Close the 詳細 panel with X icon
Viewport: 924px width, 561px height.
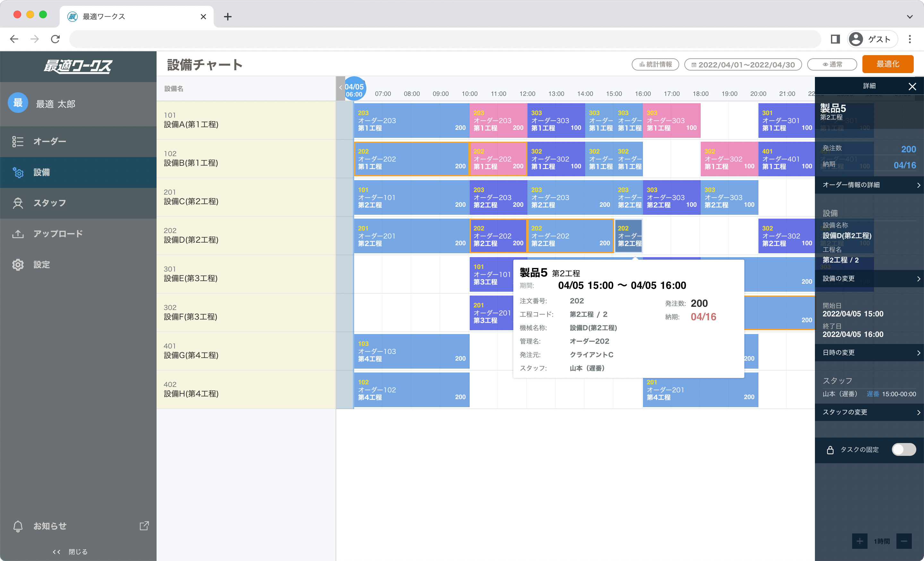point(912,87)
